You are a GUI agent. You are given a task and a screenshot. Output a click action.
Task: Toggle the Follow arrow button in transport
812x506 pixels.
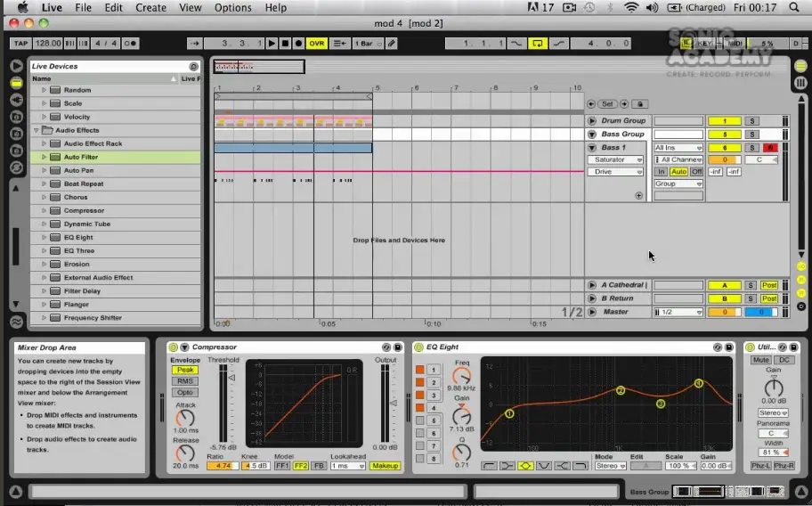[x=195, y=44]
